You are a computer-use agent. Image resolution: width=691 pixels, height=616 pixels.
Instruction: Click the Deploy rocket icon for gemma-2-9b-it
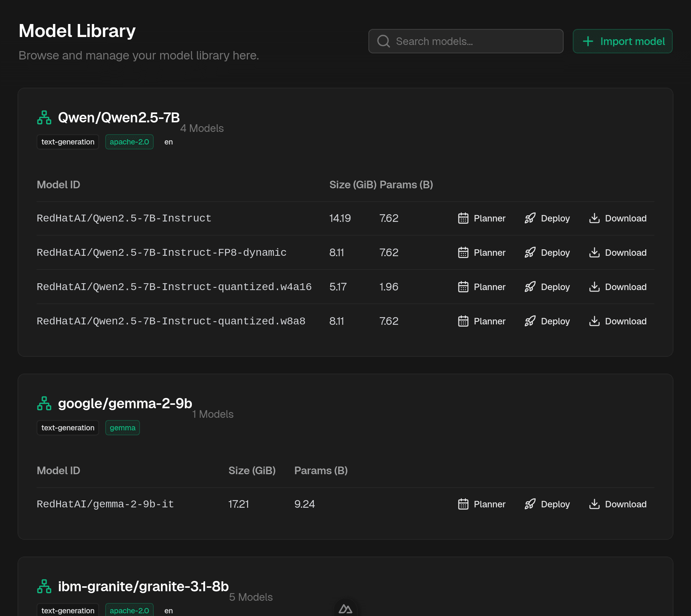click(x=530, y=504)
